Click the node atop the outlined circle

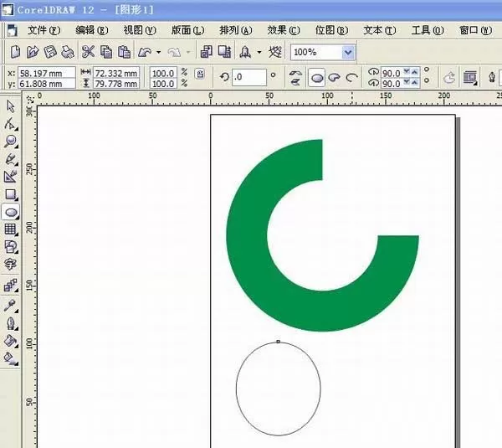click(278, 342)
